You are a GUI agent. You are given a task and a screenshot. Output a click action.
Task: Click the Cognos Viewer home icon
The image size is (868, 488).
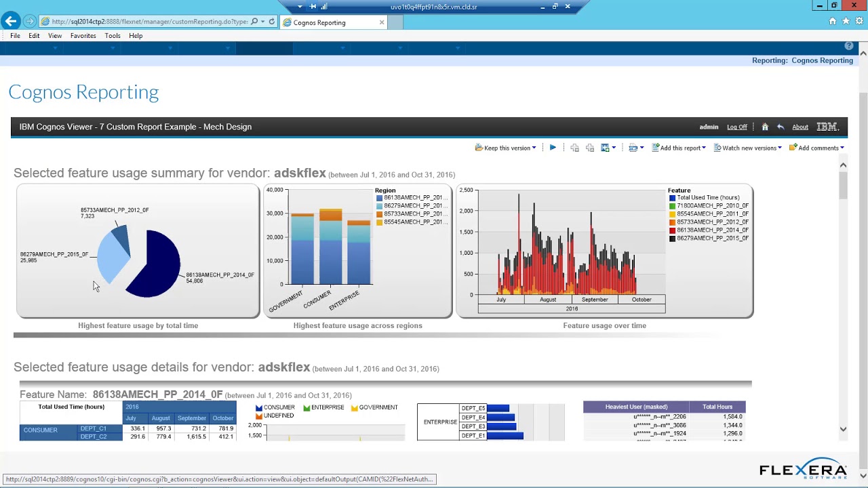click(765, 127)
